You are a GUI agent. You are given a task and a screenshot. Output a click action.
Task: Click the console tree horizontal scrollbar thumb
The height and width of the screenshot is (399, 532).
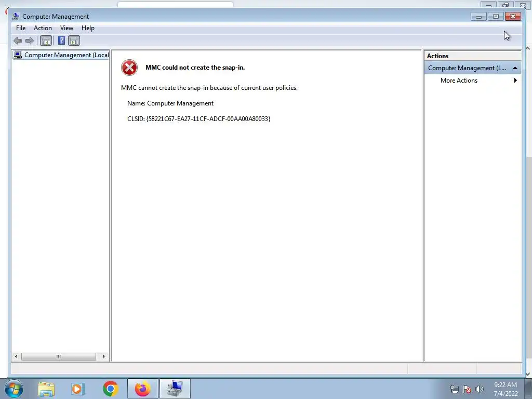[x=58, y=356]
